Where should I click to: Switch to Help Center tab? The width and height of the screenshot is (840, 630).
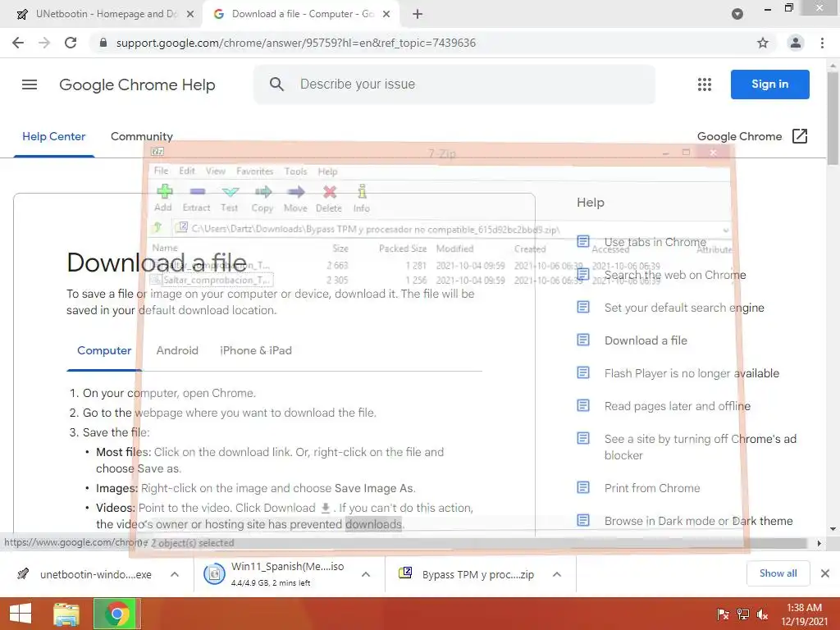click(53, 136)
